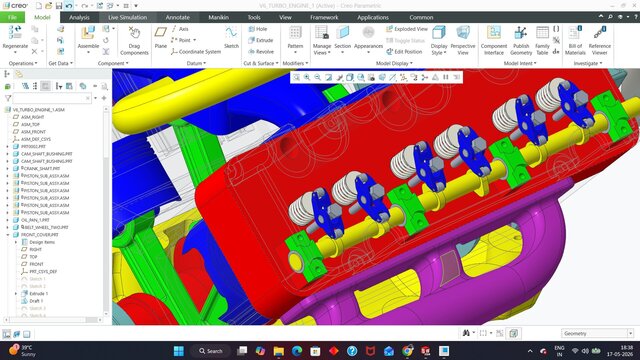Open the Datum group dropdown

[x=196, y=63]
